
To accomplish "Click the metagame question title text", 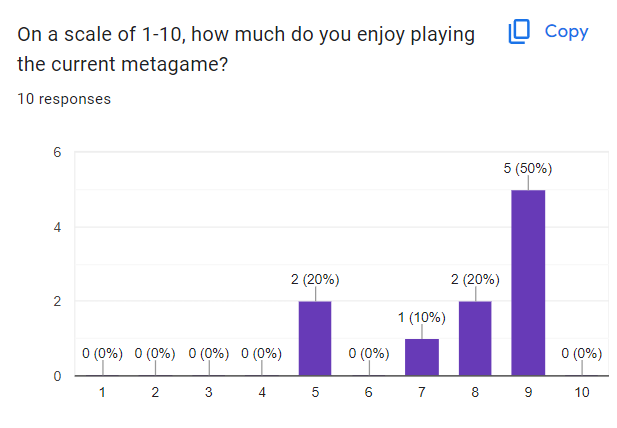I will [x=246, y=49].
